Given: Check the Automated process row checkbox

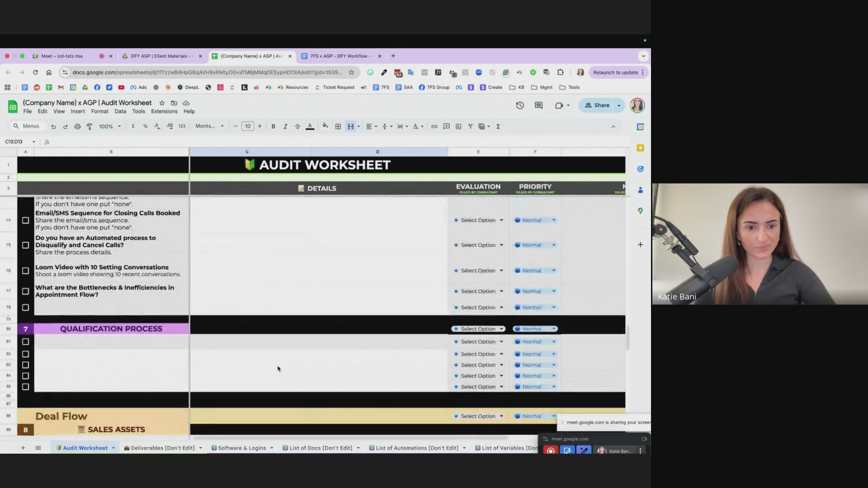Looking at the screenshot, I should [x=25, y=245].
